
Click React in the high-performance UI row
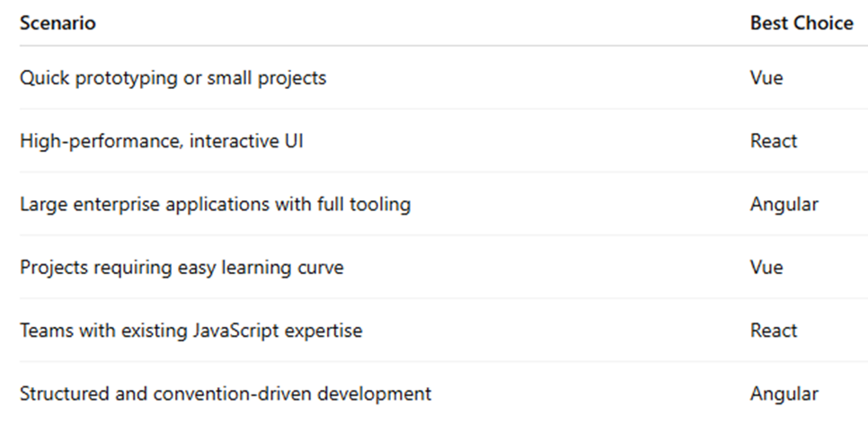point(774,141)
